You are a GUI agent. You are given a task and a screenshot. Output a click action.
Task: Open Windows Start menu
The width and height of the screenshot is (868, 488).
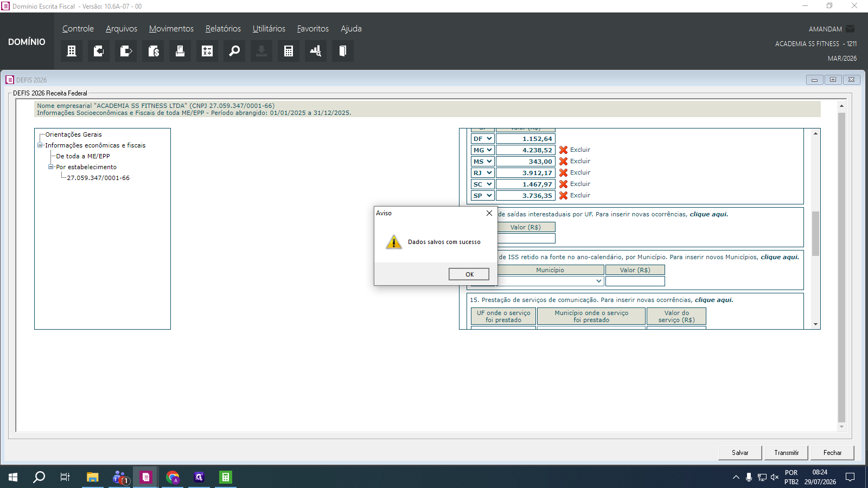coord(13,477)
